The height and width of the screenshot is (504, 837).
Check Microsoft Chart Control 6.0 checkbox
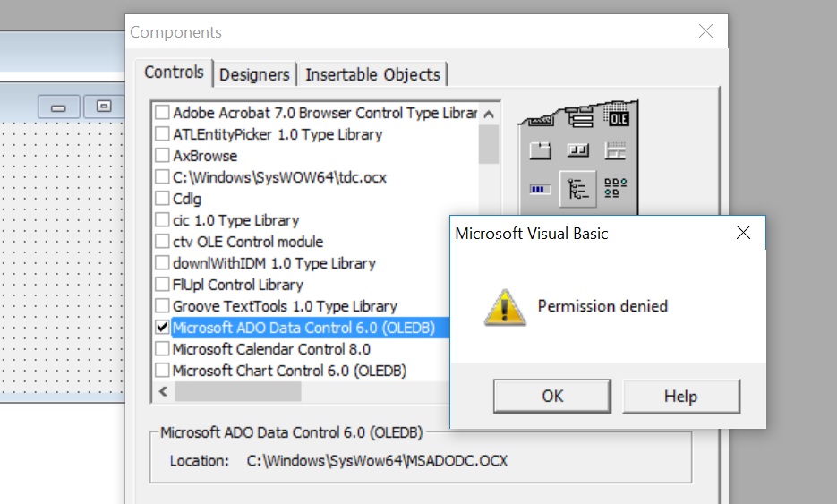click(162, 371)
